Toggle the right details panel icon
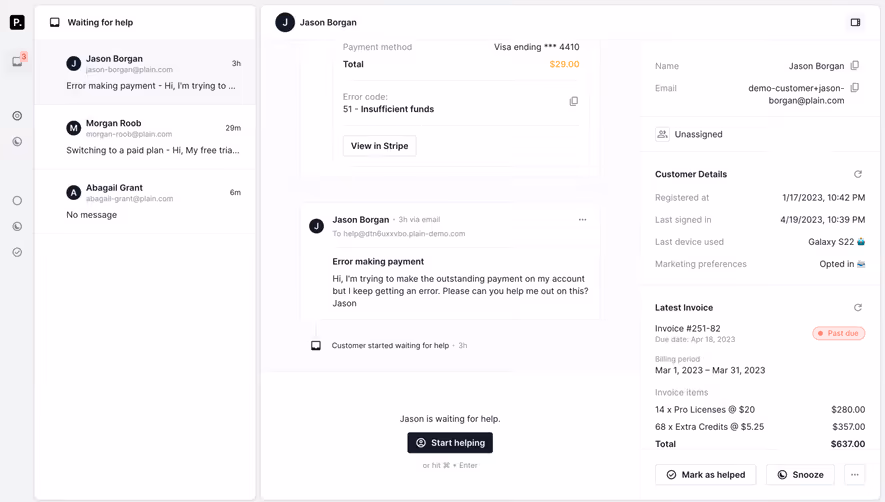 (x=855, y=22)
